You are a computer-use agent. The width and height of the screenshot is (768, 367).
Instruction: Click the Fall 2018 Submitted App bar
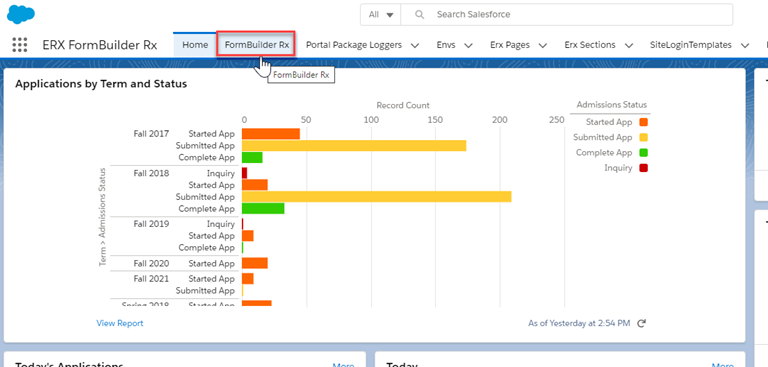[377, 196]
